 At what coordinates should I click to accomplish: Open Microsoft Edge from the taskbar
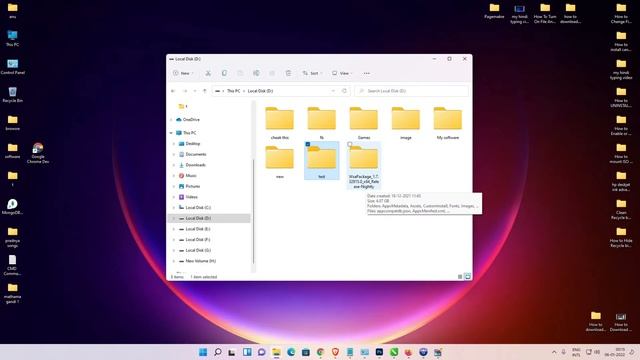pos(291,352)
